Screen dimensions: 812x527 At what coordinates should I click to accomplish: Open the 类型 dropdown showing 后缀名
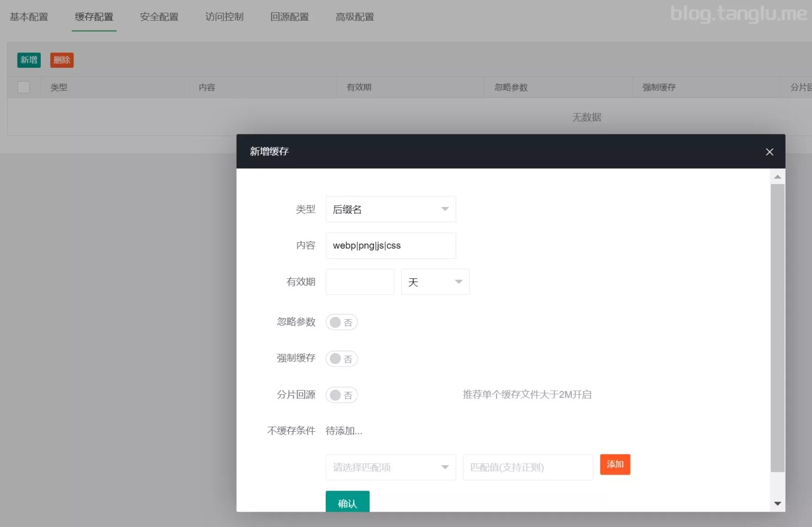(390, 209)
